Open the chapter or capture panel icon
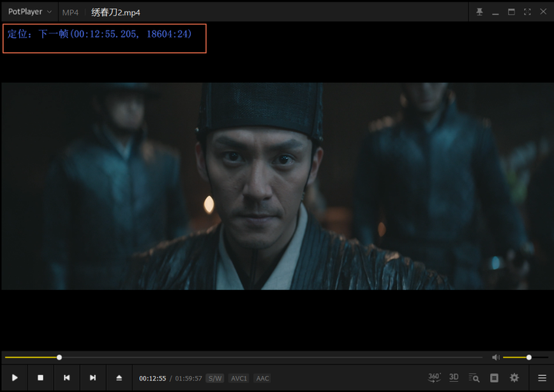The image size is (554, 392). pos(494,378)
